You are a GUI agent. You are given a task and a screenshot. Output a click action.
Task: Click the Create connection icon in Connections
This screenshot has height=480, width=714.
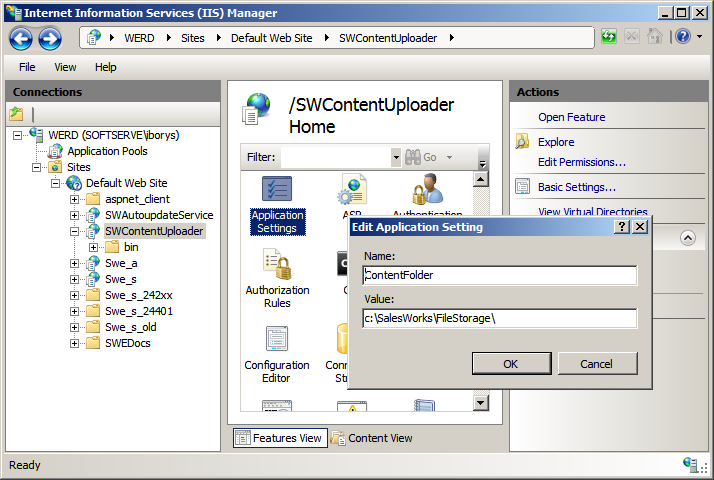click(16, 113)
